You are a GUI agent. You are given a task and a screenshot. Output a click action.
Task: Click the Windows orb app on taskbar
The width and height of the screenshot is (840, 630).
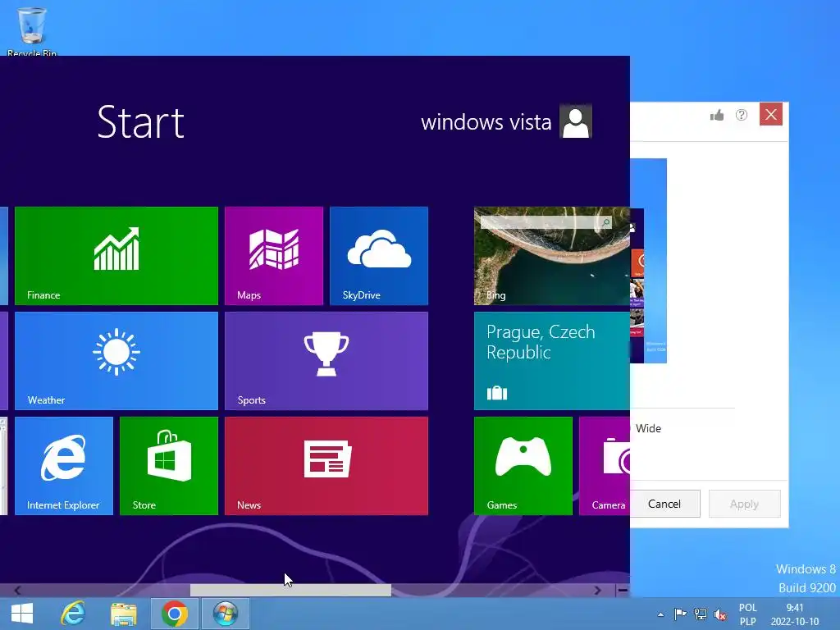(226, 614)
